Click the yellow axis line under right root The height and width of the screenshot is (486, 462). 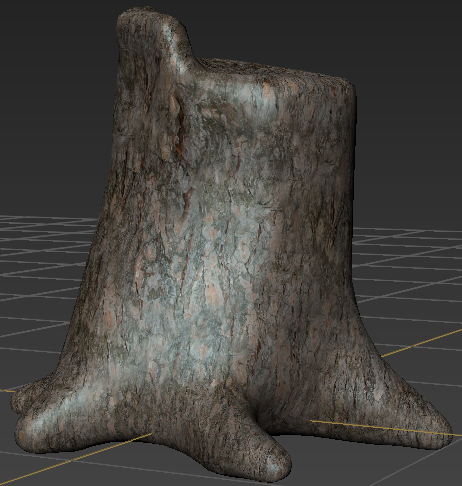click(x=383, y=428)
